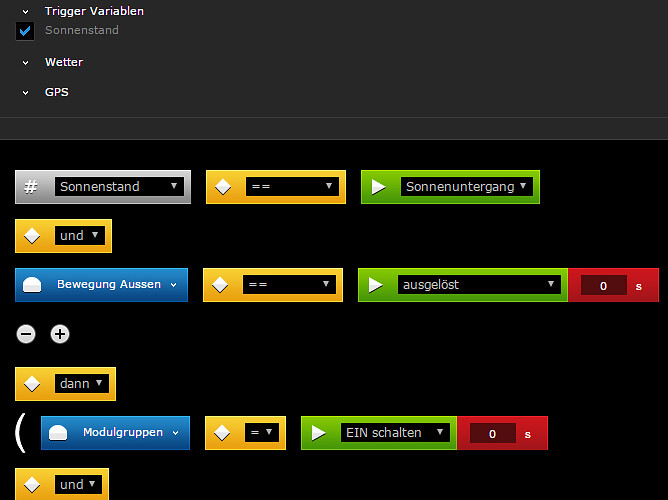
Task: Click play arrow icon on EIN schalten block
Action: [318, 433]
